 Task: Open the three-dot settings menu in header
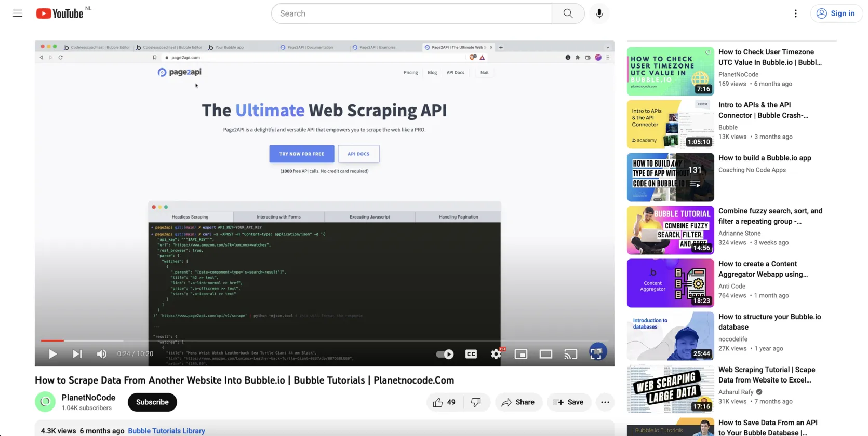pyautogui.click(x=795, y=13)
